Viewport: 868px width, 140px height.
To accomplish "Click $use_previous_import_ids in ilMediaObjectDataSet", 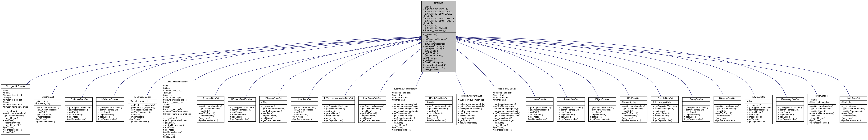I will tap(471, 100).
